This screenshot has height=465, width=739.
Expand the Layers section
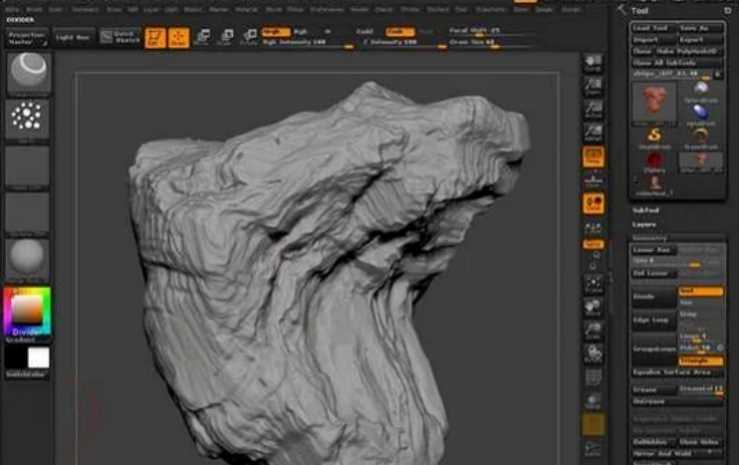coord(644,225)
